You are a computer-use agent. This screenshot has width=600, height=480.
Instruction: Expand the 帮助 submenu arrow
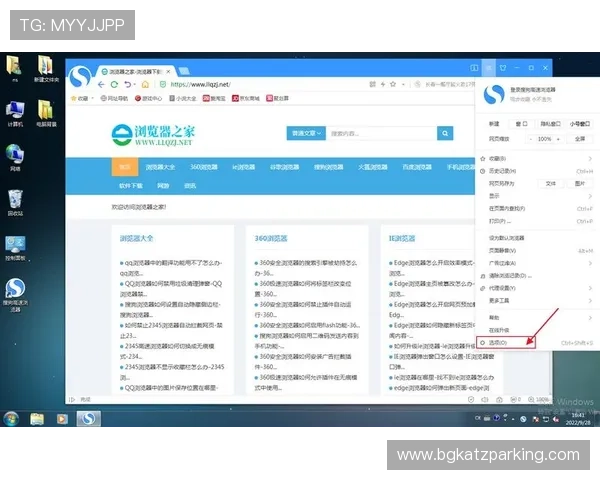click(590, 318)
